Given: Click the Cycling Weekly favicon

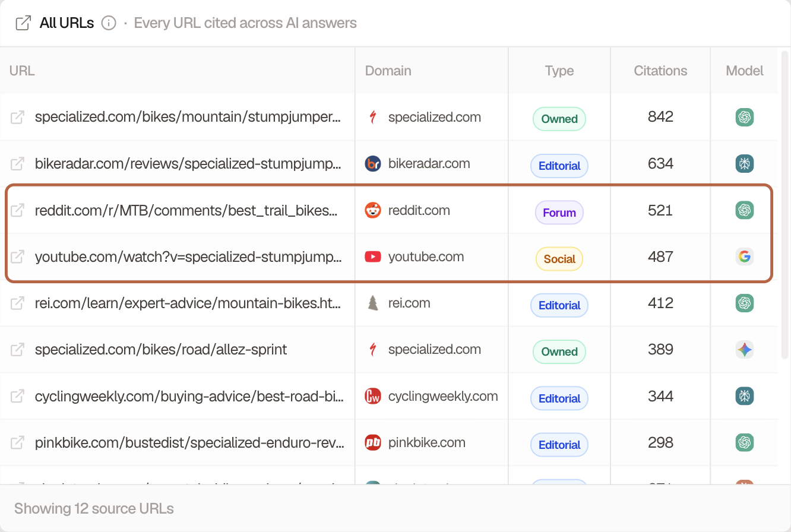Looking at the screenshot, I should (373, 396).
